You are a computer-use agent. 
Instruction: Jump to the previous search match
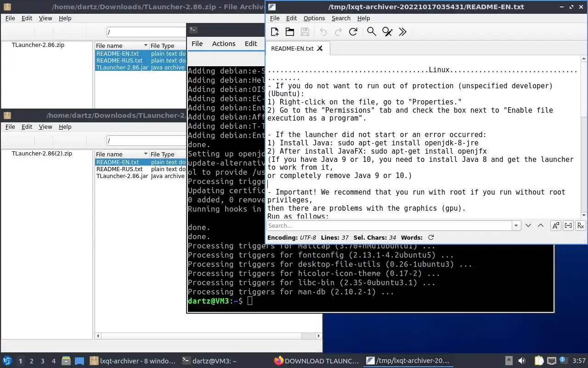pos(541,225)
